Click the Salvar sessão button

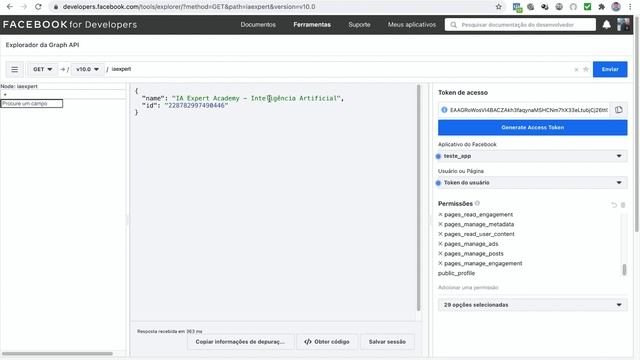[x=387, y=342]
